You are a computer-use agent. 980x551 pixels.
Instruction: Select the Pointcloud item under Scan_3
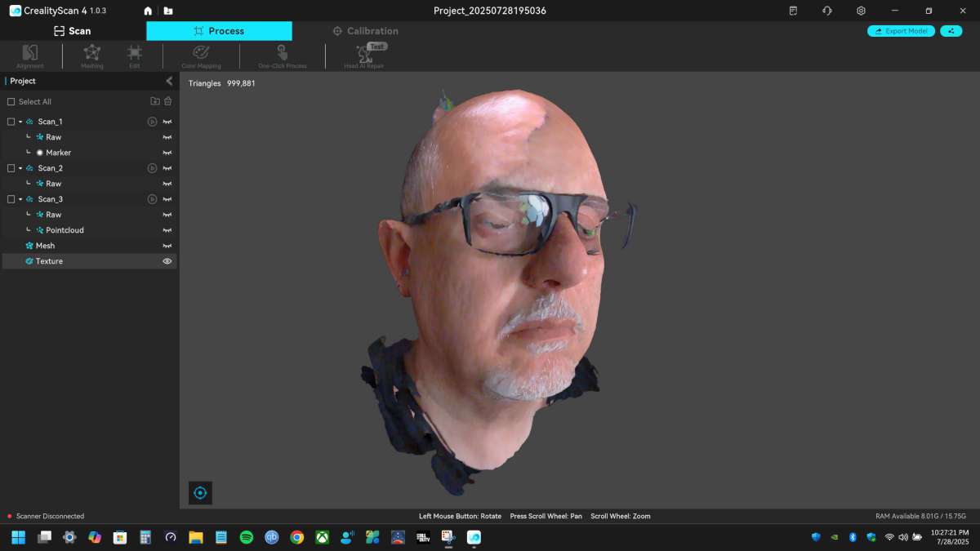click(89, 230)
